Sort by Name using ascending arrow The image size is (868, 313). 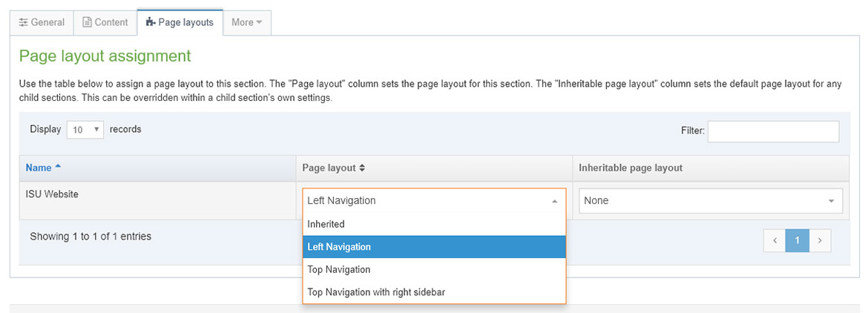[58, 167]
